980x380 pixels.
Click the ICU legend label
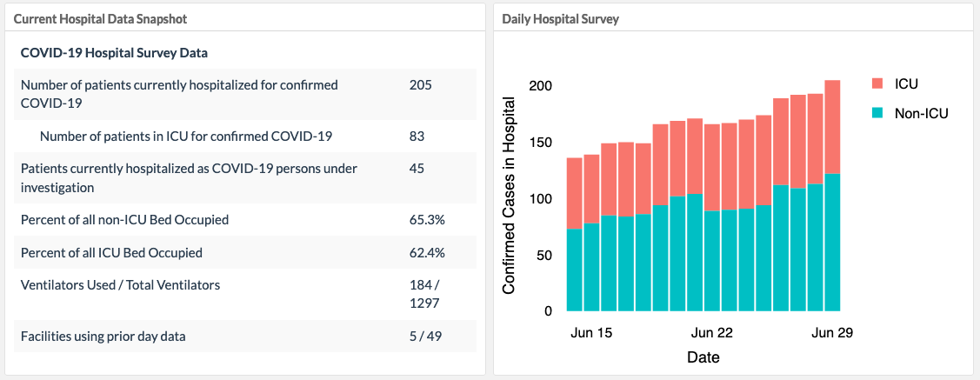click(906, 83)
